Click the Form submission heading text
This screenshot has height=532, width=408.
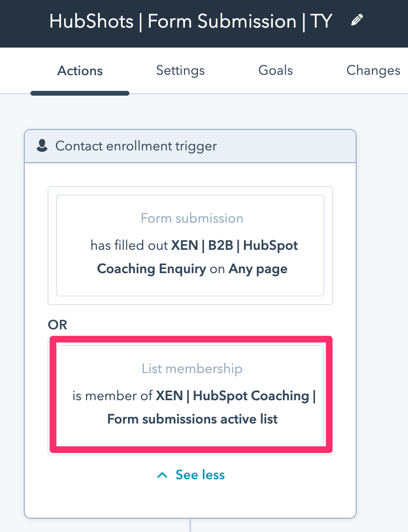[x=192, y=218]
